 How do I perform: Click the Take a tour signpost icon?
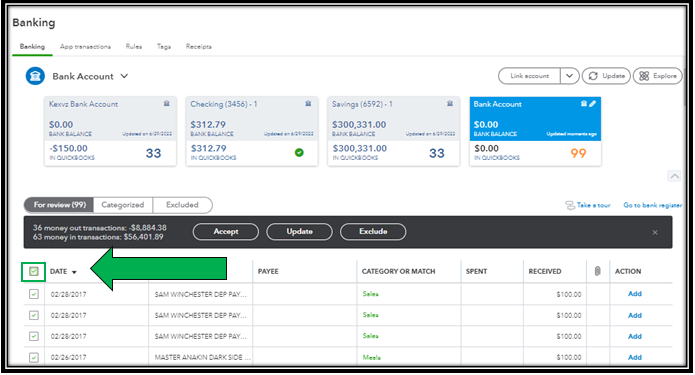pyautogui.click(x=570, y=205)
